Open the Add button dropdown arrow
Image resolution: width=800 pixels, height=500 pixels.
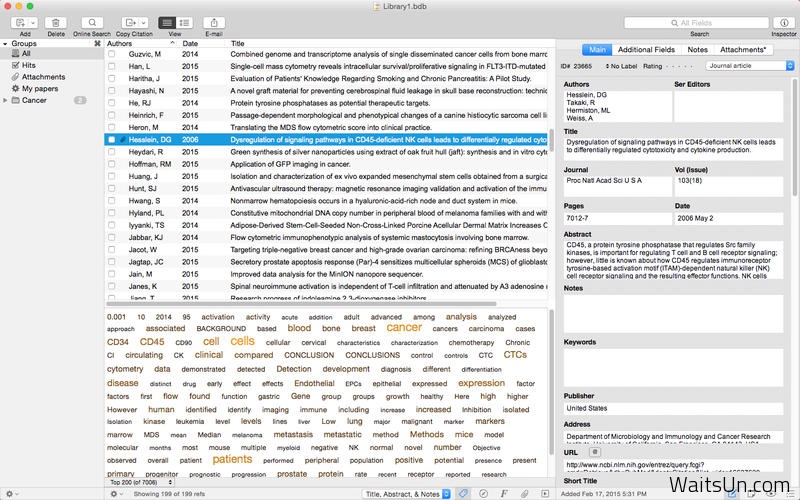coord(33,22)
